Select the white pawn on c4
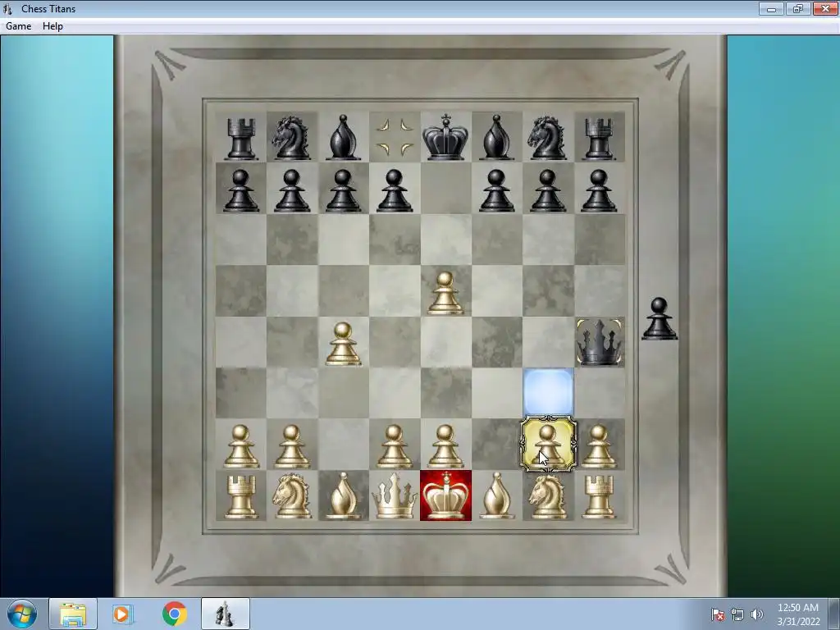The width and height of the screenshot is (840, 630). click(343, 344)
